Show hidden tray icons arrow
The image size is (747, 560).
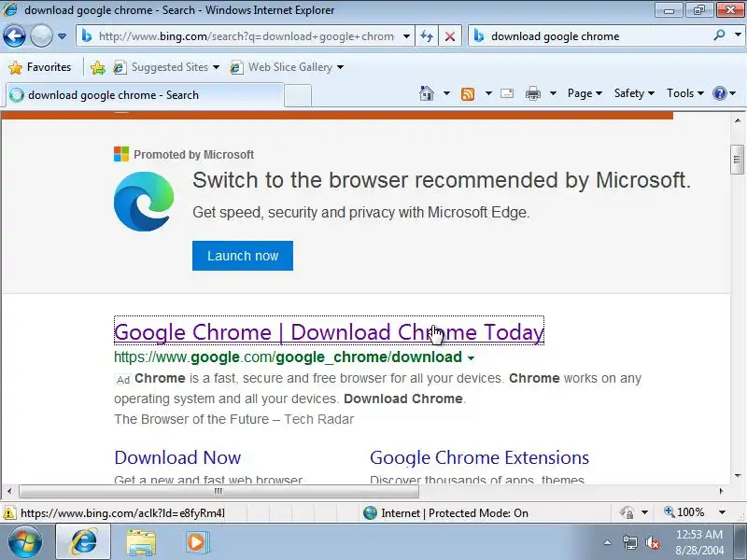click(x=608, y=542)
